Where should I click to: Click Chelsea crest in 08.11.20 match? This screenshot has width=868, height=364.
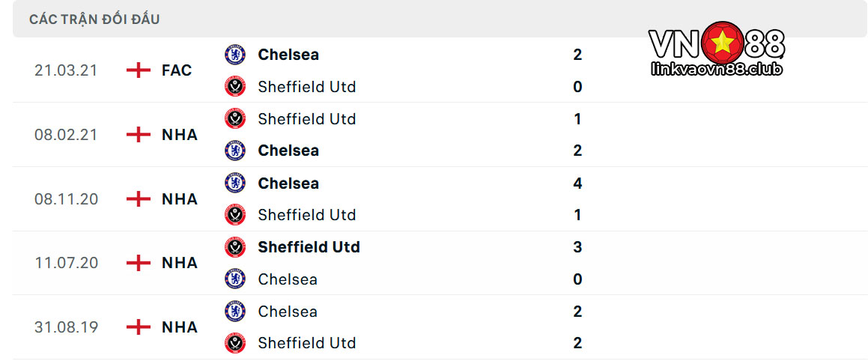click(x=234, y=183)
